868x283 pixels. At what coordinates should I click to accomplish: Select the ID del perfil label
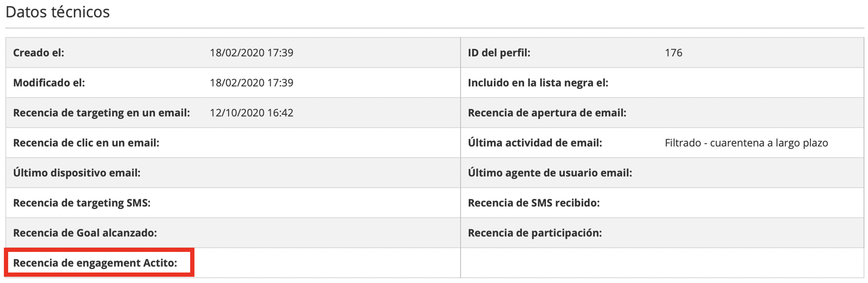499,52
